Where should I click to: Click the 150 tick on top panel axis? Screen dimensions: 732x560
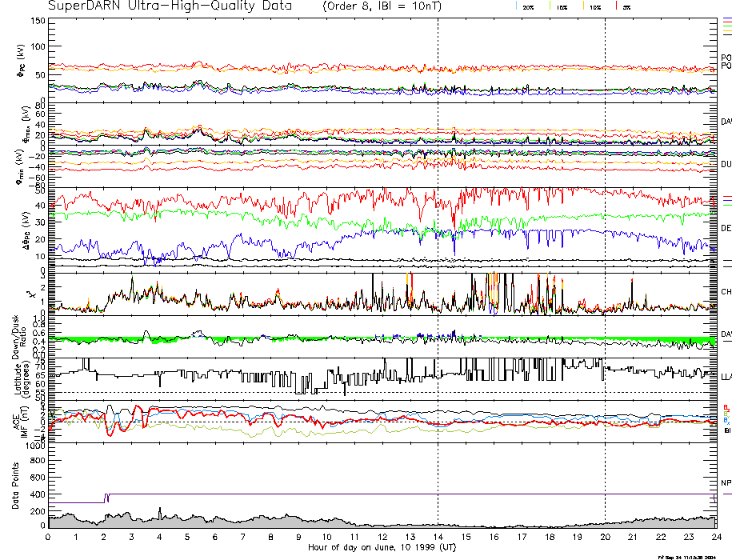36,21
